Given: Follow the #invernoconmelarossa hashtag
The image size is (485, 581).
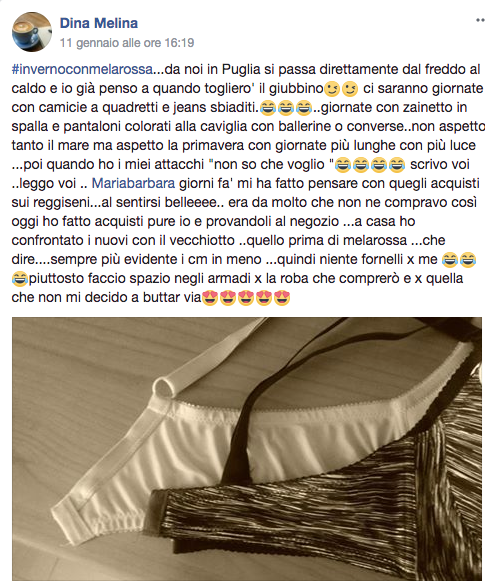Looking at the screenshot, I should (82, 69).
